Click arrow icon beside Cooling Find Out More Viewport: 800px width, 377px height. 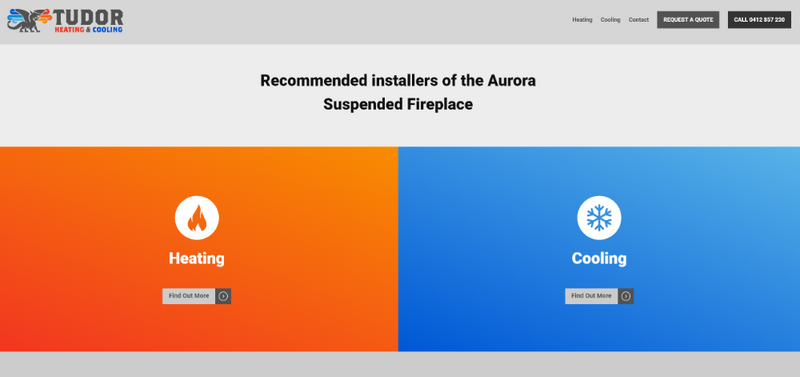(x=626, y=296)
